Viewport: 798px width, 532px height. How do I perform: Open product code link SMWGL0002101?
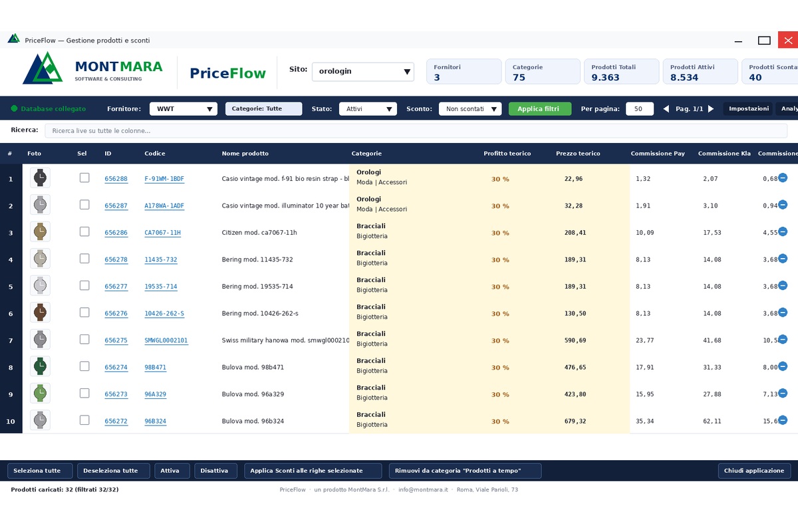pyautogui.click(x=166, y=340)
